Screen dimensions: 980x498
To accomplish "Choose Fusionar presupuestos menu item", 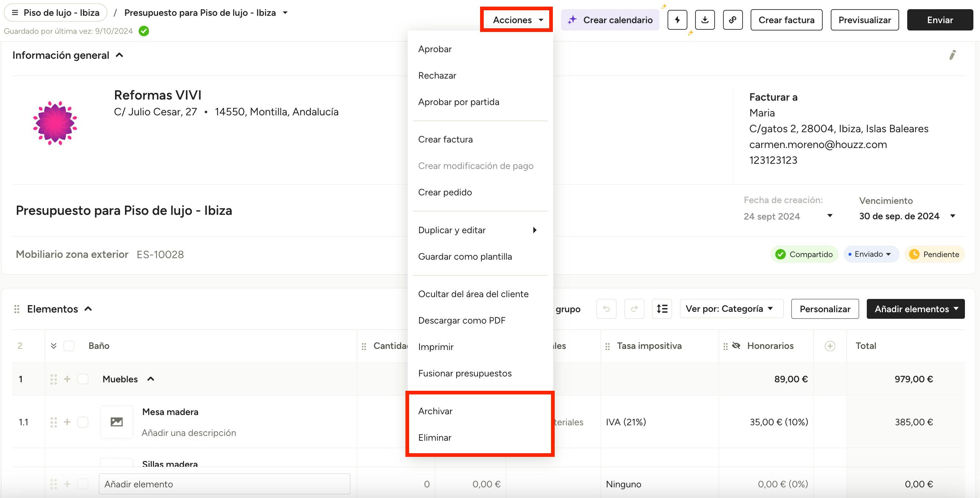I will (x=480, y=373).
